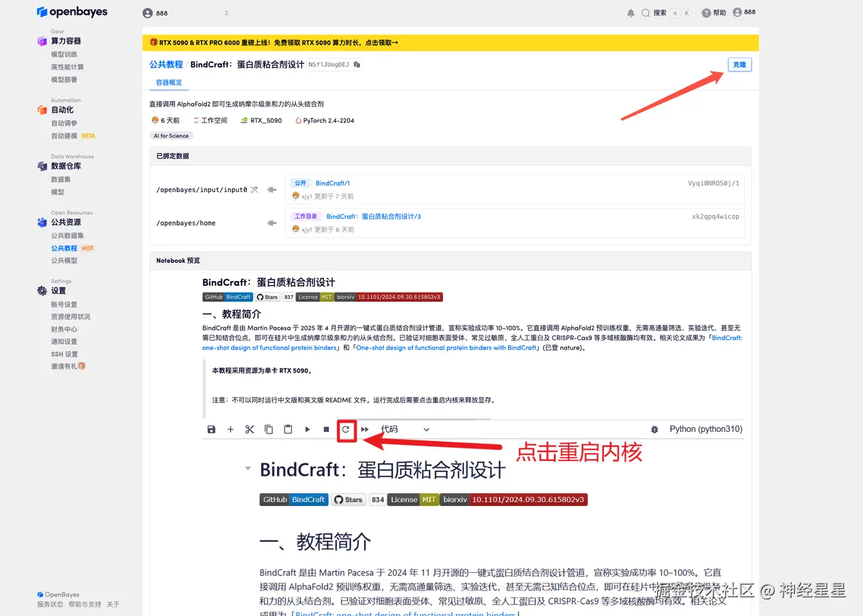The width and height of the screenshot is (863, 616).
Task: Click the run cell play icon
Action: click(x=307, y=429)
